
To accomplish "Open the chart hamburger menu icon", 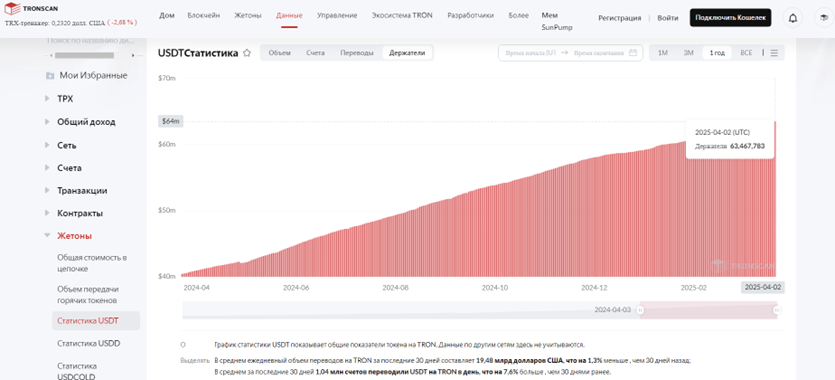I will 774,53.
